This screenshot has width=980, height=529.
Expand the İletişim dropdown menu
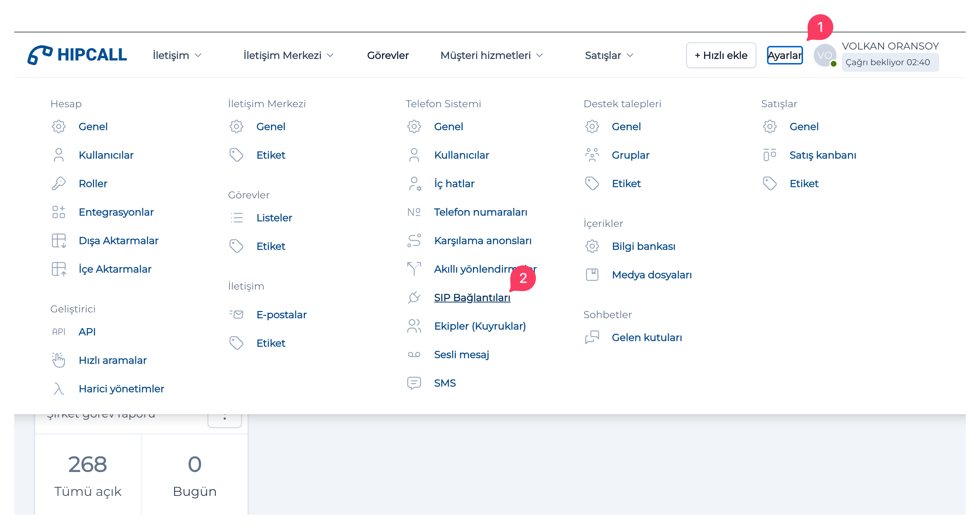tap(177, 55)
